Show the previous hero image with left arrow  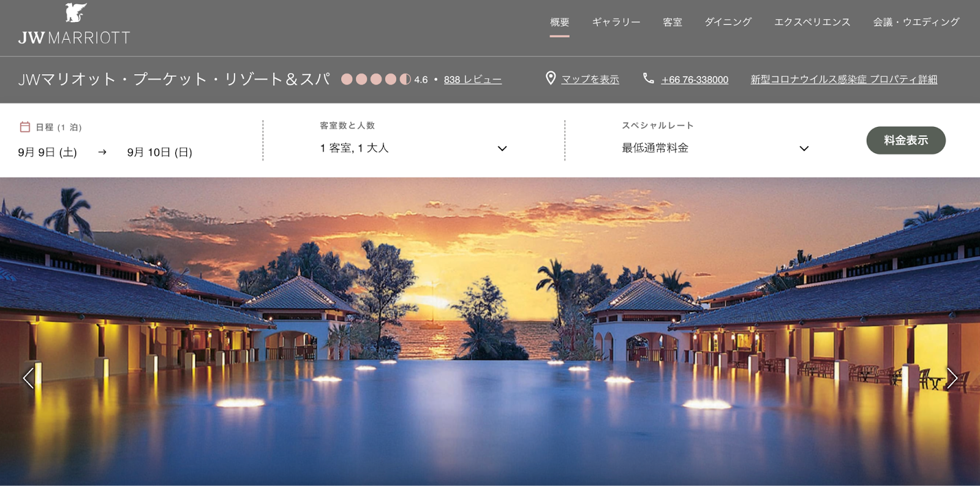click(x=28, y=378)
